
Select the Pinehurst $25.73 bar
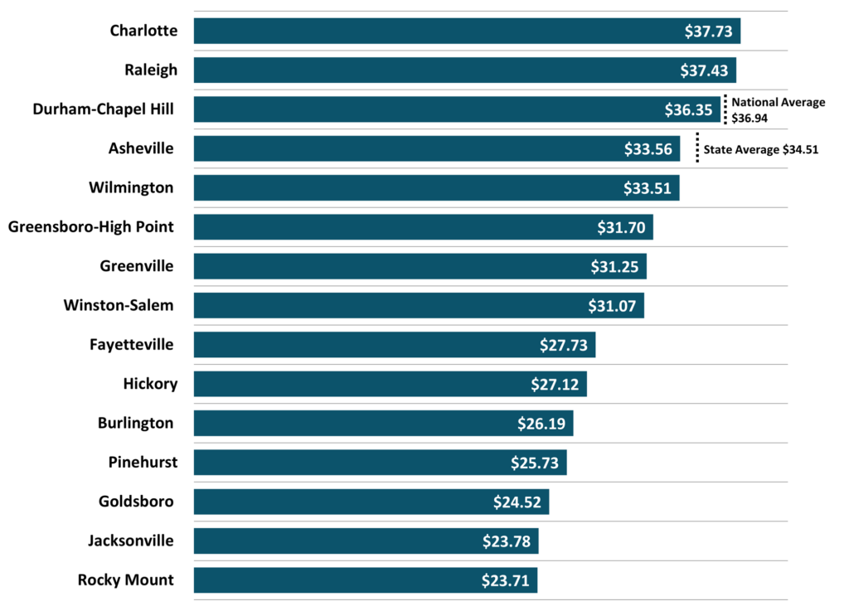click(x=380, y=463)
